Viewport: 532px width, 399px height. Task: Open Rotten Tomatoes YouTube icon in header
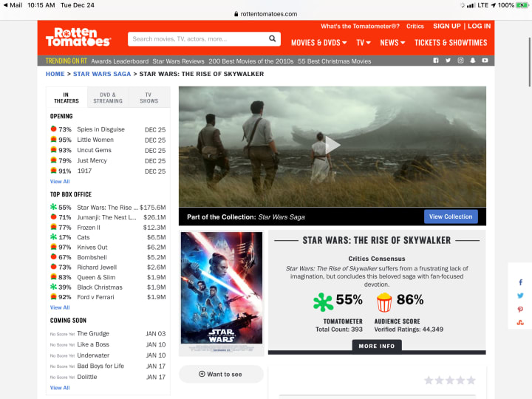coord(485,61)
